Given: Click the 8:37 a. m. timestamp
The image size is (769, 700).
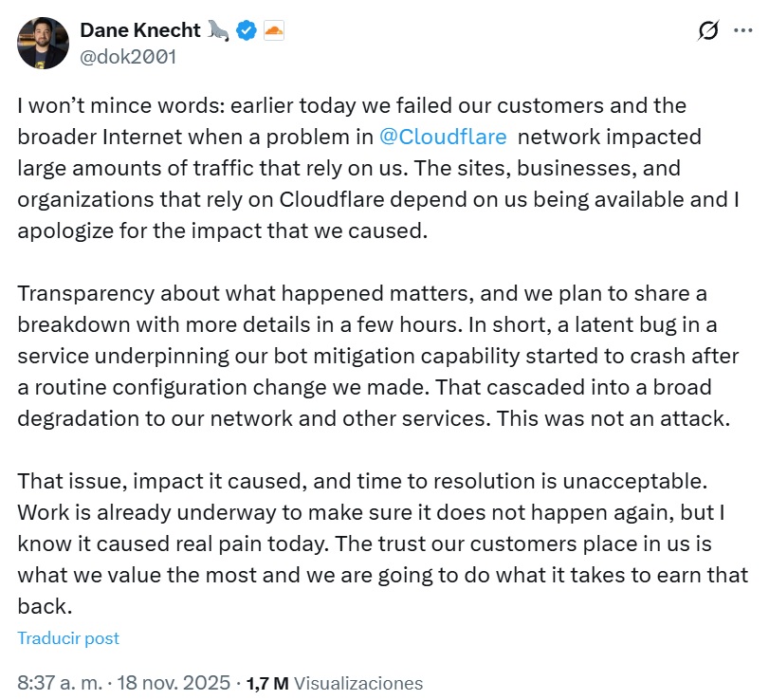Looking at the screenshot, I should (x=60, y=682).
